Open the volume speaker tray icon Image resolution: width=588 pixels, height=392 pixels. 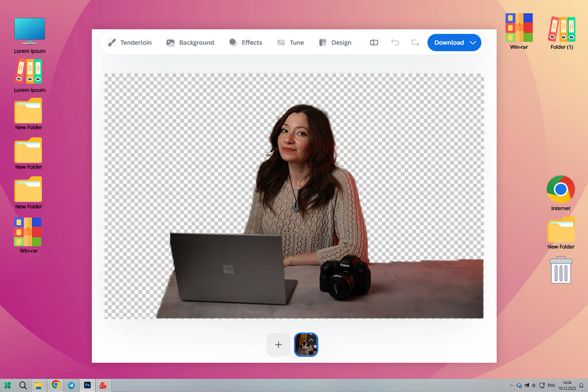coord(533,386)
